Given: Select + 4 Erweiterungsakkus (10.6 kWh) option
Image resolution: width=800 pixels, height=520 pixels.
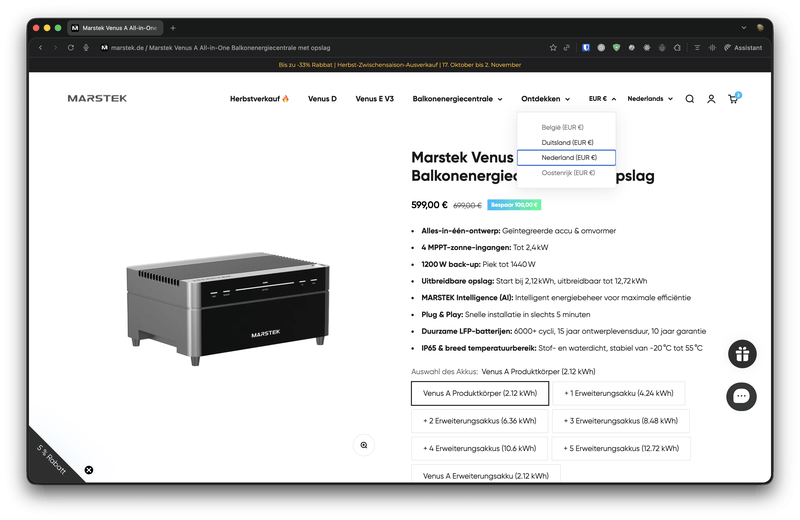Looking at the screenshot, I should pyautogui.click(x=479, y=448).
